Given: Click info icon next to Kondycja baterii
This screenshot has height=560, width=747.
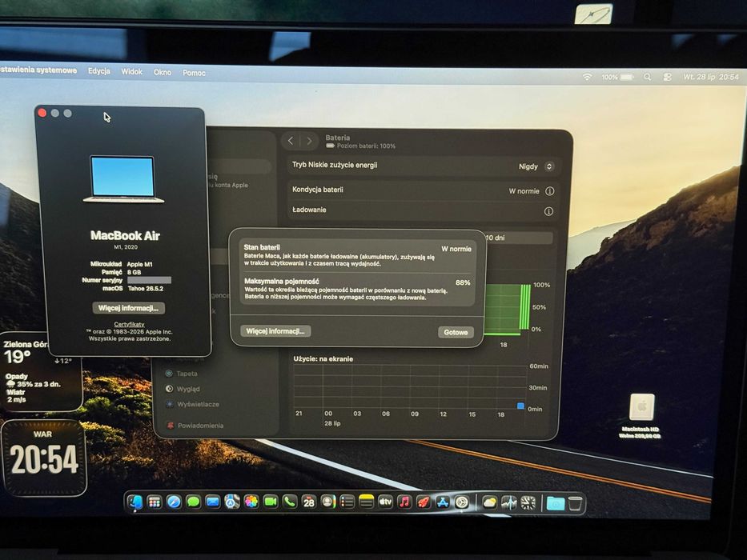Looking at the screenshot, I should [x=549, y=191].
